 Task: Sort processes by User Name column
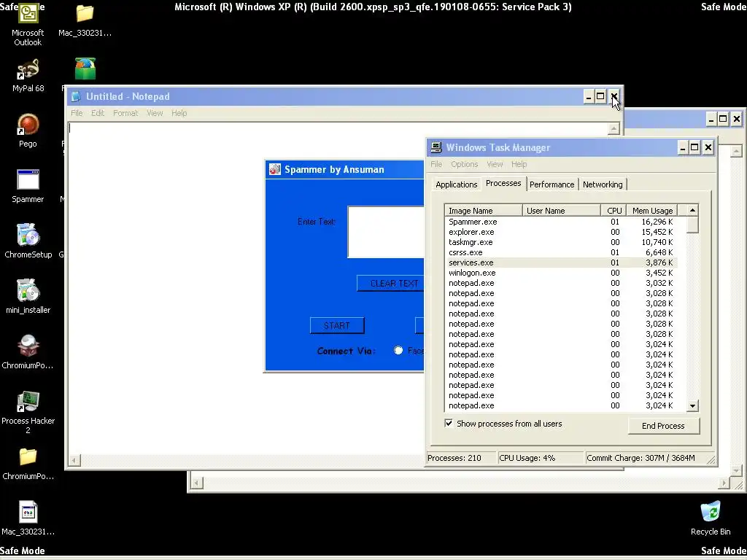[562, 211]
